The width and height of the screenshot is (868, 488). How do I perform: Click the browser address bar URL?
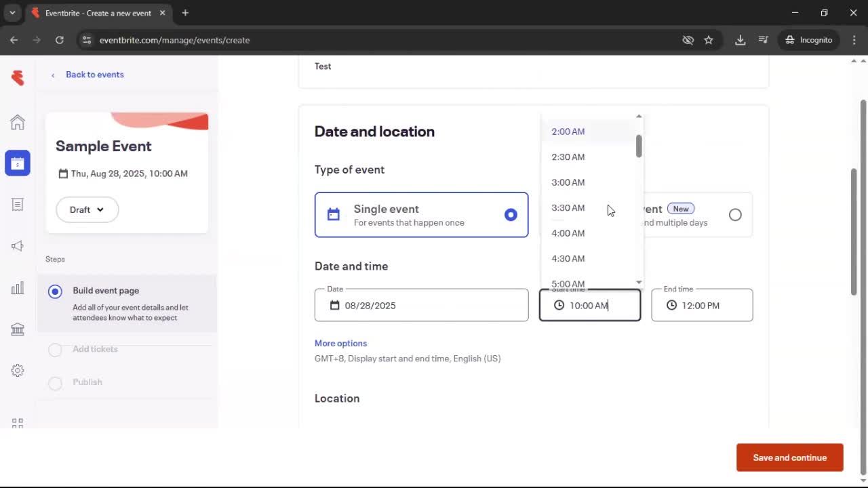pyautogui.click(x=174, y=40)
